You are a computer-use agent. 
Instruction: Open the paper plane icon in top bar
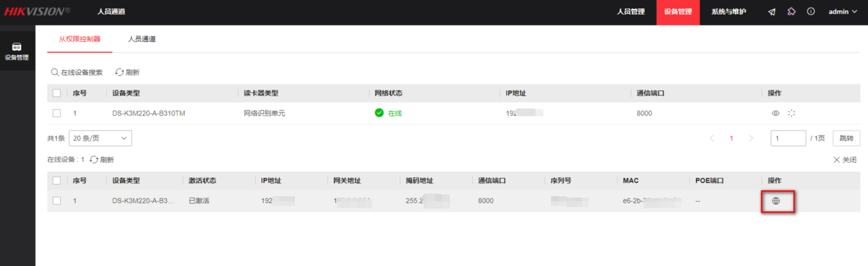pos(772,12)
